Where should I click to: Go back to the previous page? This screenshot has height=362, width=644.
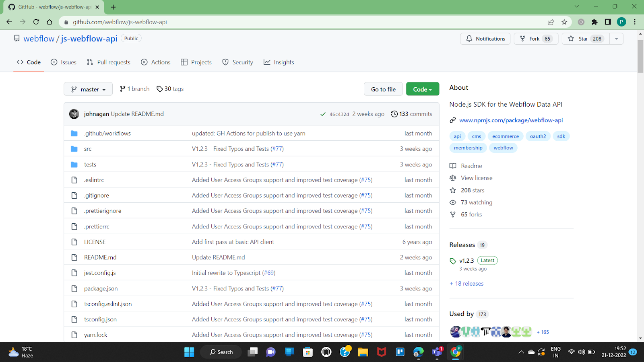9,22
